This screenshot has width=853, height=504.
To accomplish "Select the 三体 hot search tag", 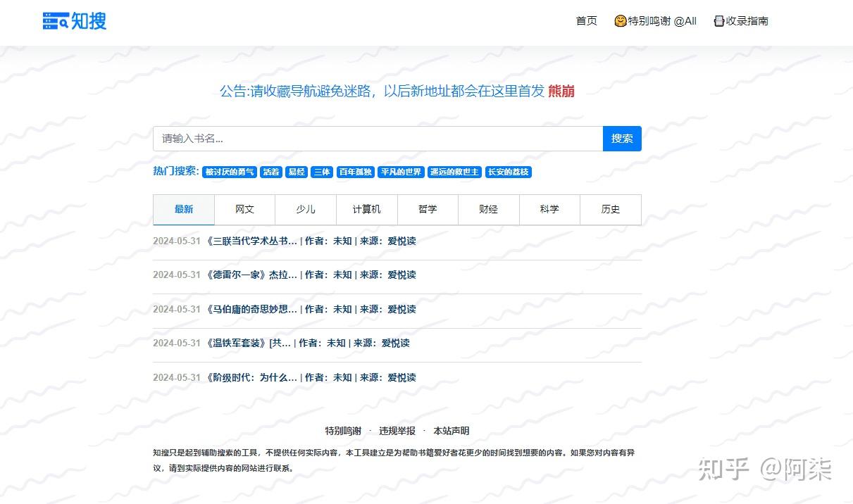I will (321, 172).
